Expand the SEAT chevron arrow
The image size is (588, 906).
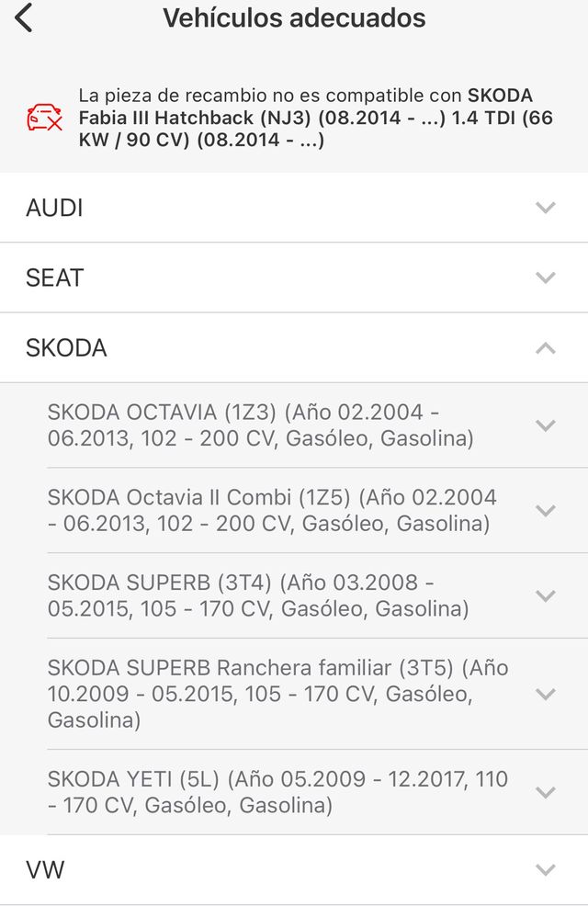coord(546,277)
